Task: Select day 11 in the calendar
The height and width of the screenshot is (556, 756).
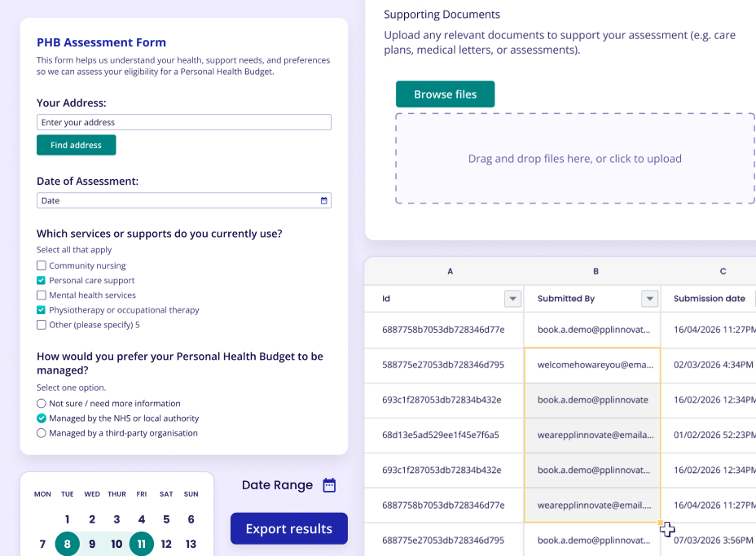Action: pyautogui.click(x=141, y=544)
